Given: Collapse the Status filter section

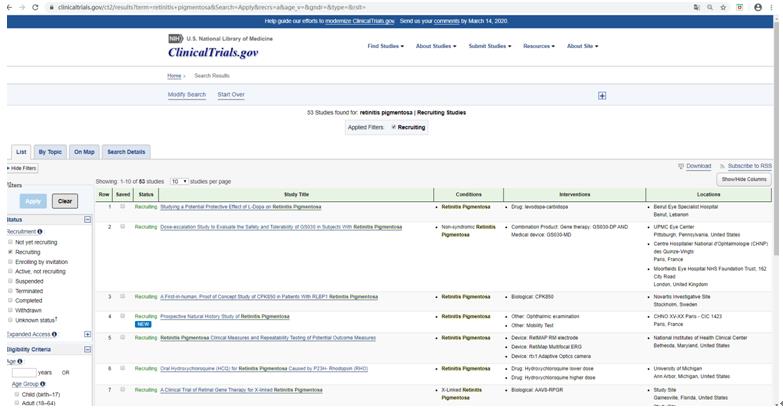Looking at the screenshot, I should click(87, 219).
